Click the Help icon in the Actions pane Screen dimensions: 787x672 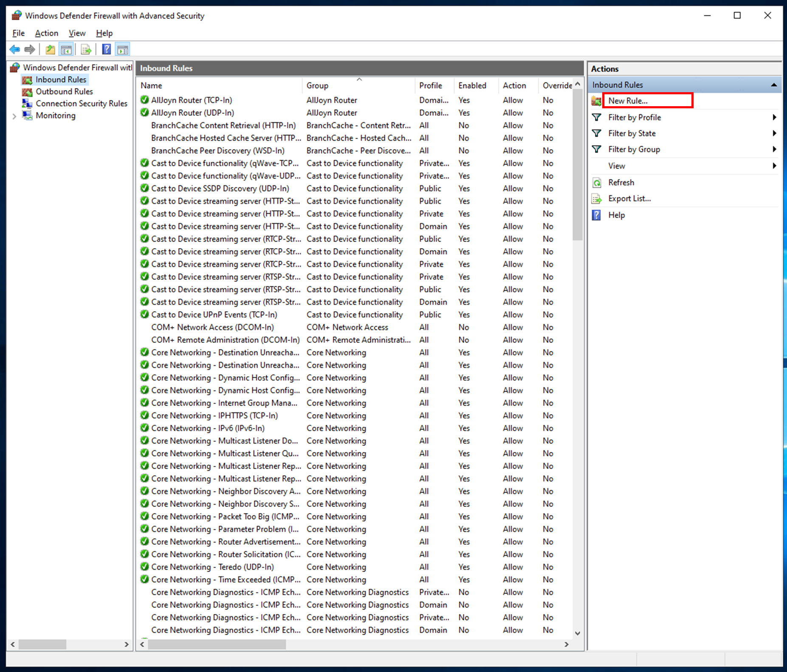(x=597, y=215)
